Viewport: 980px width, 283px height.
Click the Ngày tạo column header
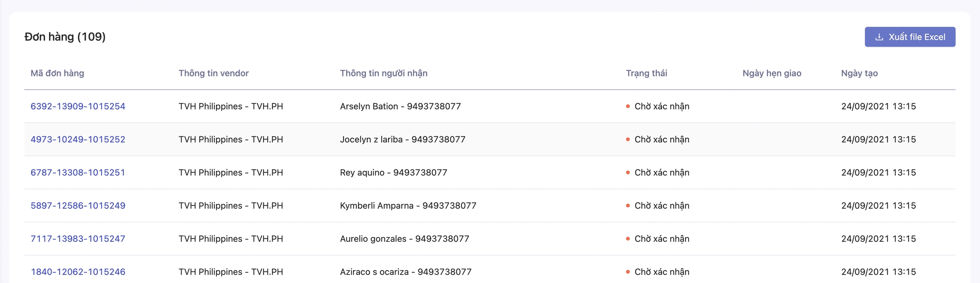point(859,73)
